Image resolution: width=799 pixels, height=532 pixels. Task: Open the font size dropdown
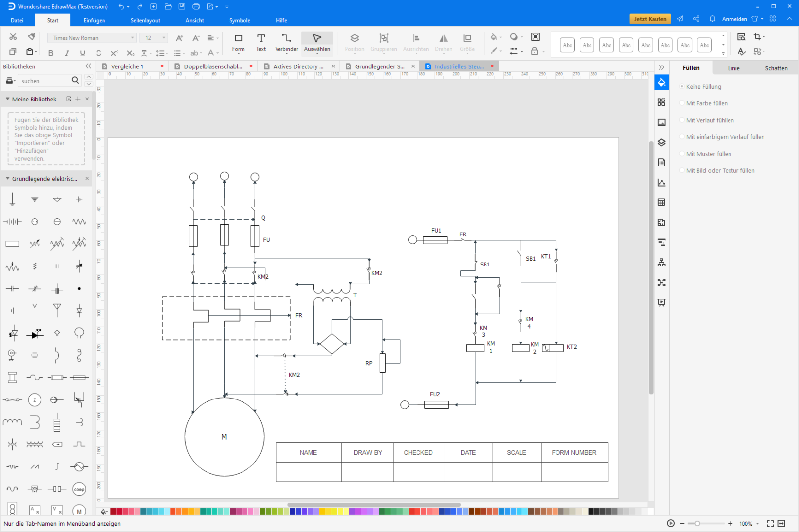(x=154, y=38)
